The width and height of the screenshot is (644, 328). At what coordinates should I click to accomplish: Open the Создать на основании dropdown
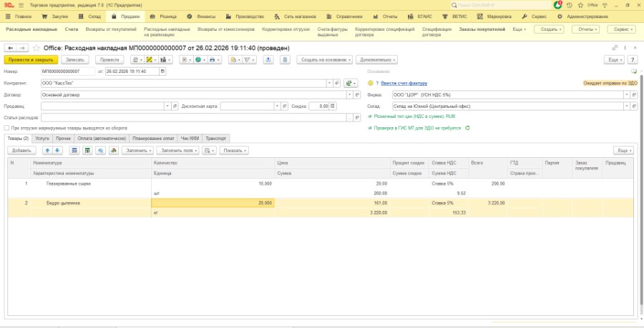[325, 60]
